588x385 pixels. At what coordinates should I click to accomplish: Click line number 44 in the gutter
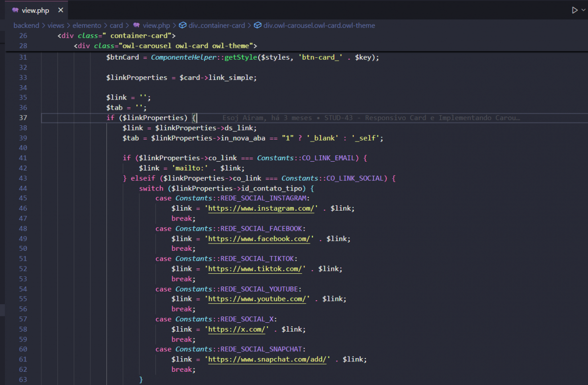tap(23, 188)
